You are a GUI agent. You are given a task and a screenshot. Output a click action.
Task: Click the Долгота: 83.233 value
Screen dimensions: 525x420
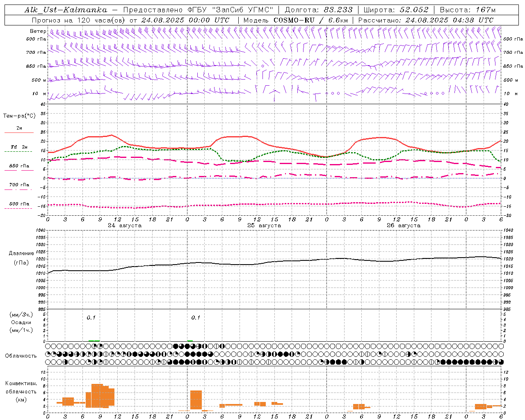(x=319, y=10)
